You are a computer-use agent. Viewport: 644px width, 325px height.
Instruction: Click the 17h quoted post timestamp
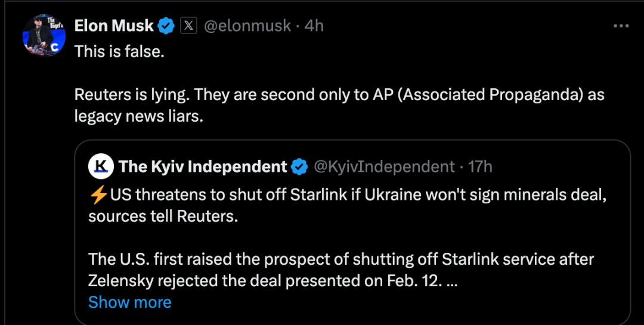click(x=480, y=166)
